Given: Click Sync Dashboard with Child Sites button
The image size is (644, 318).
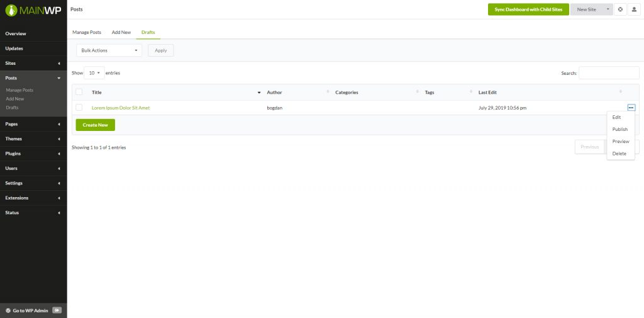Looking at the screenshot, I should pyautogui.click(x=528, y=9).
